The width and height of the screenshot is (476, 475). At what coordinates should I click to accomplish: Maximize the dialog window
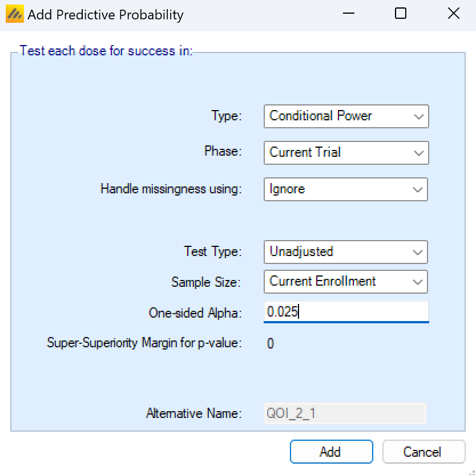pos(401,14)
